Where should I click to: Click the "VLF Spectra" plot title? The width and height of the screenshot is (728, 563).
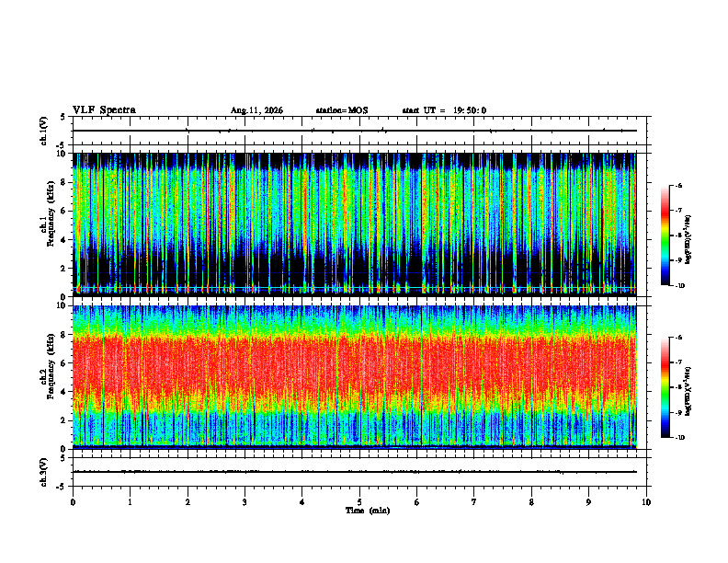pyautogui.click(x=104, y=110)
